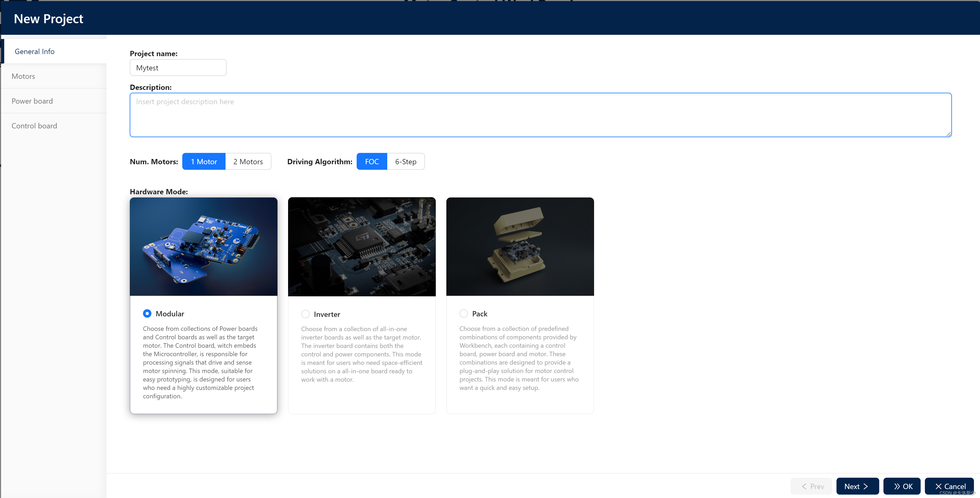Select FOC driving algorithm

372,162
